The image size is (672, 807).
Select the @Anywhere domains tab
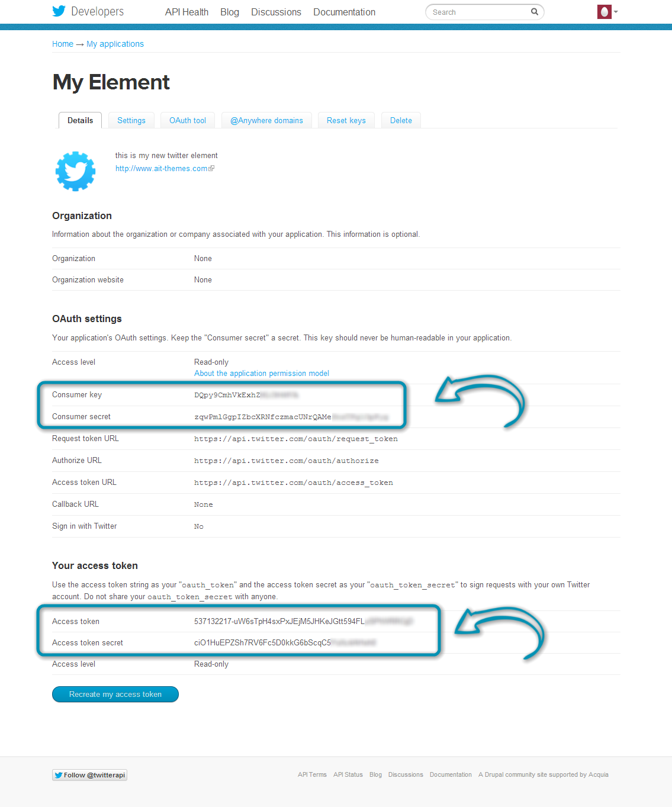[x=266, y=120]
